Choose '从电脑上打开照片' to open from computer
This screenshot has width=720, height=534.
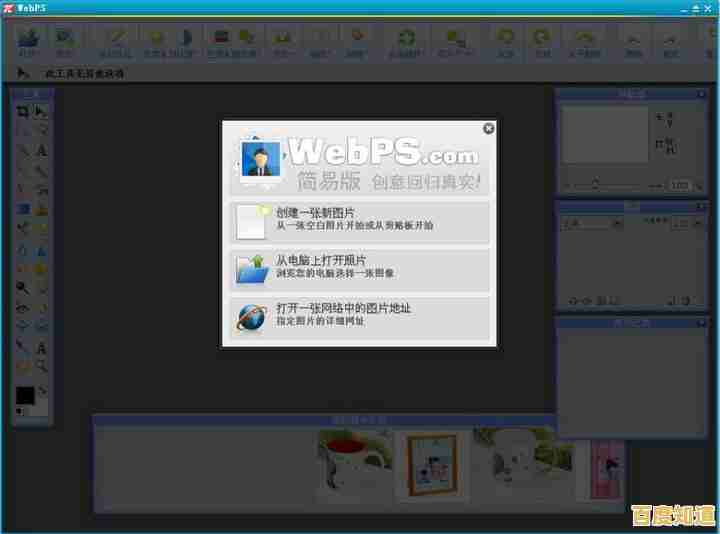coord(360,269)
